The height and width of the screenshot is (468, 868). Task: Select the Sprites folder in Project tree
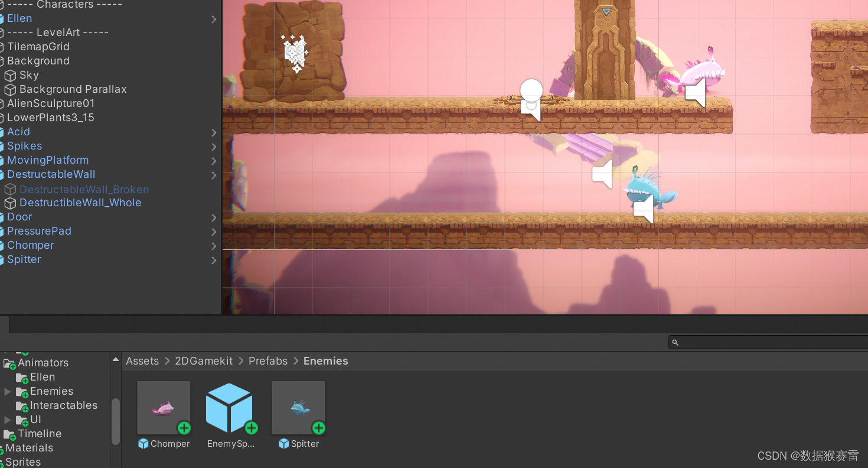(x=23, y=462)
